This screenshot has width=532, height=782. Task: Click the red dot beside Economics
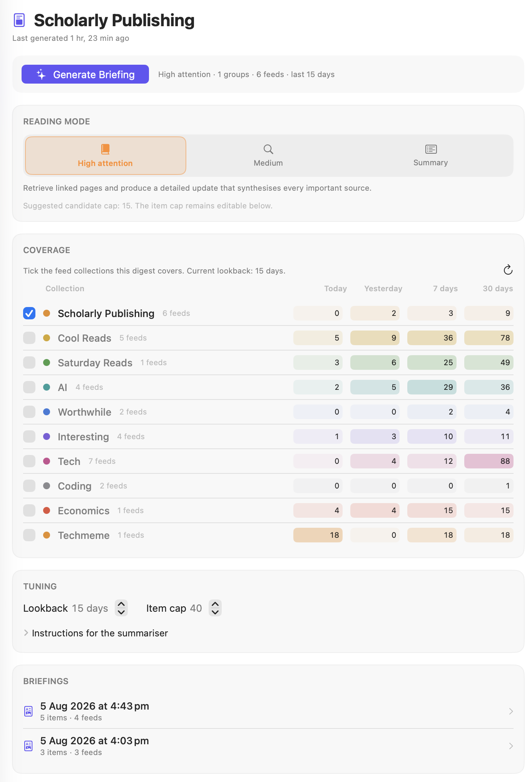(47, 510)
